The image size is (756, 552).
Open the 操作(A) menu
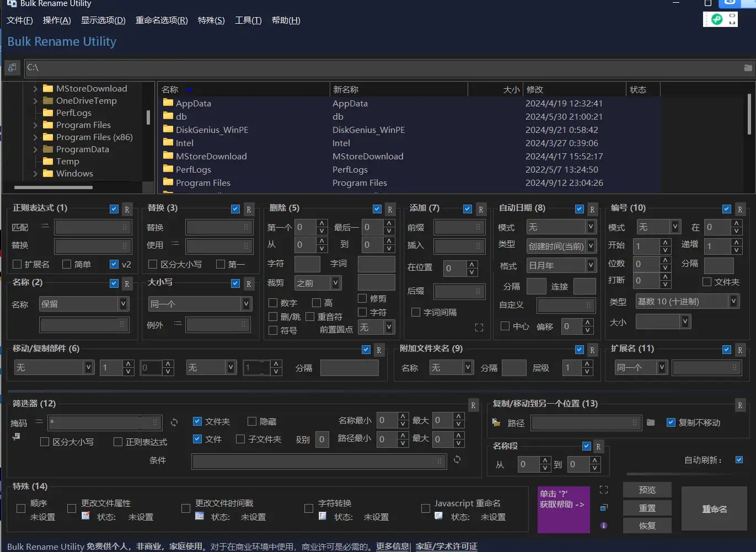point(57,20)
